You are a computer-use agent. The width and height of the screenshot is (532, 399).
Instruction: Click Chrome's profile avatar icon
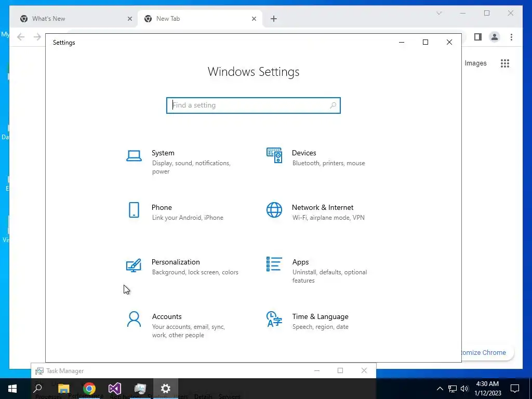tap(495, 37)
